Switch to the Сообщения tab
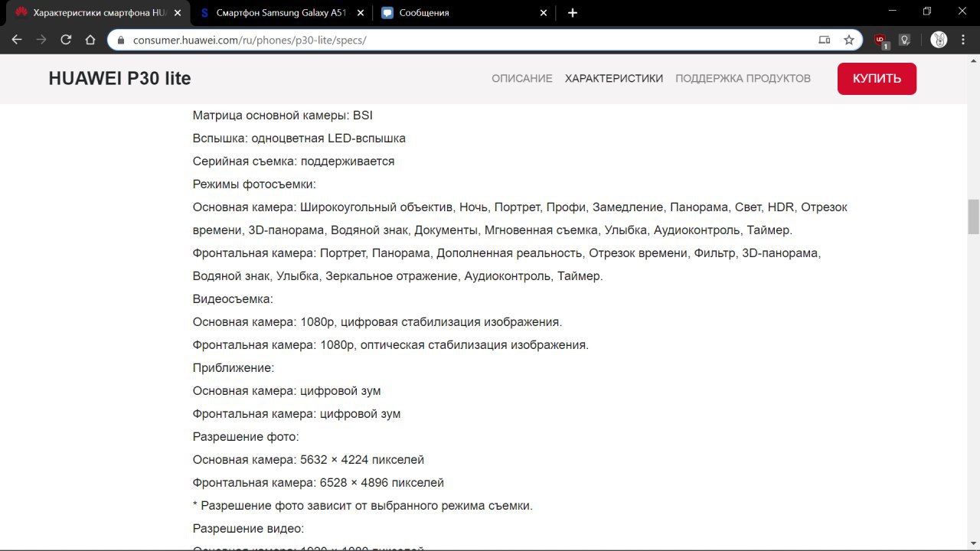This screenshot has height=551, width=980. coord(463,12)
